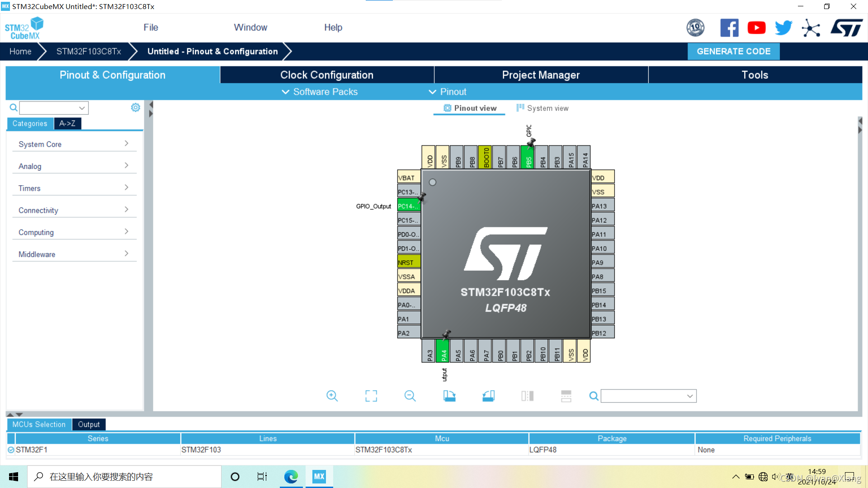Open the Help menu

pyautogui.click(x=333, y=28)
